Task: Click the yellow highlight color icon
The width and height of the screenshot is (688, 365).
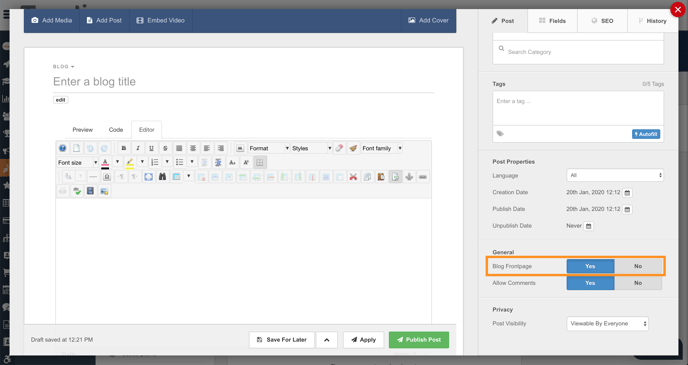Action: pyautogui.click(x=130, y=163)
